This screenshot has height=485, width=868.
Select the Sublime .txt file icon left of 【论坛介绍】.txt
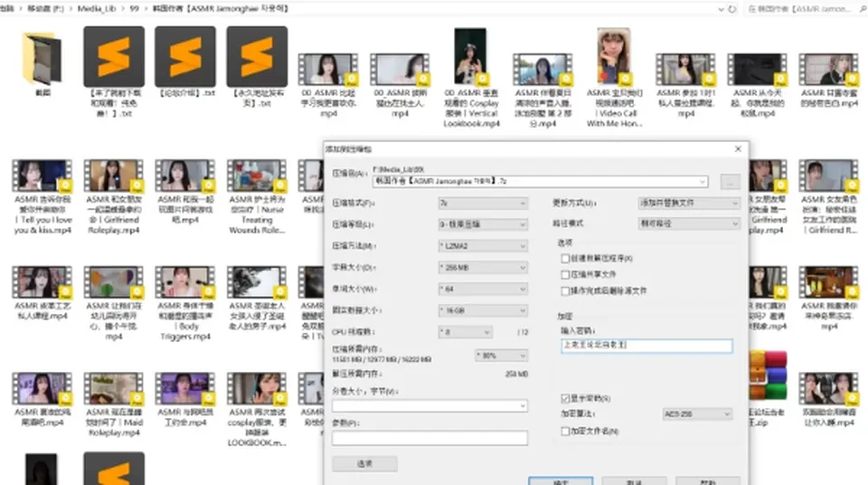click(x=114, y=56)
